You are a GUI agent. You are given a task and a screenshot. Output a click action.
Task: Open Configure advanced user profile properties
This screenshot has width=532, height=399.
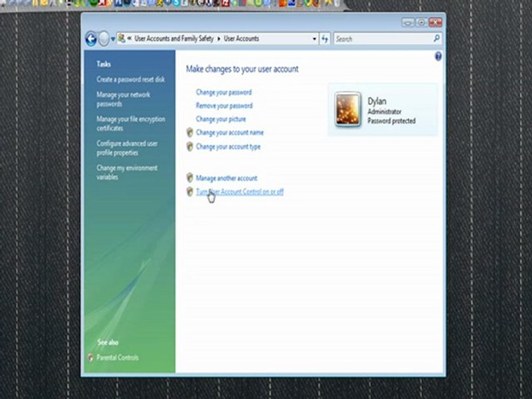127,148
